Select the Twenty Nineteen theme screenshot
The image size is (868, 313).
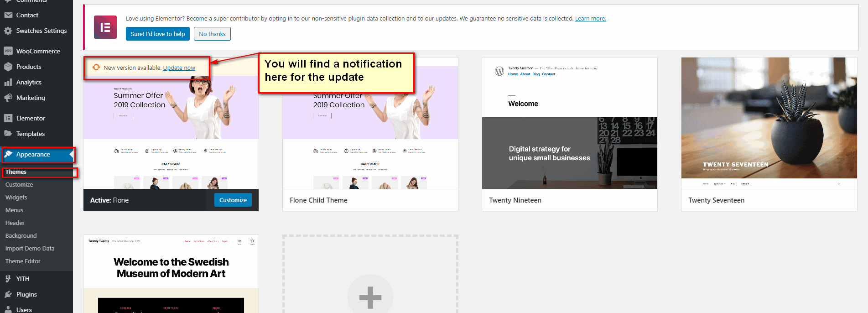pyautogui.click(x=569, y=123)
